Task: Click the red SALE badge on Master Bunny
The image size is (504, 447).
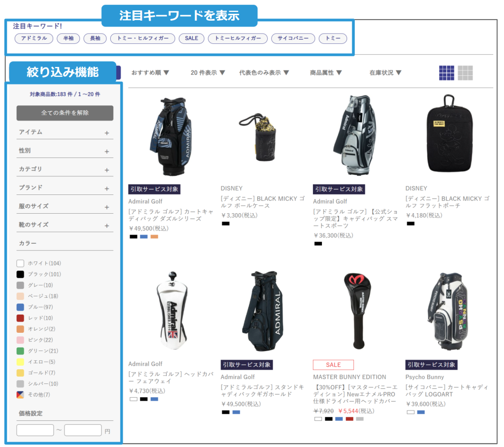Action: [333, 365]
